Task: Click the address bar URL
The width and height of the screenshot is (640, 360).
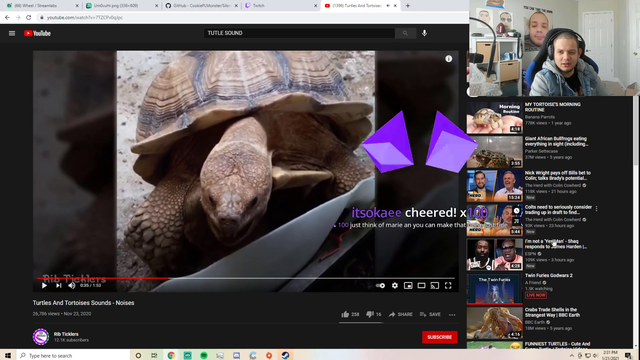Action: click(84, 18)
